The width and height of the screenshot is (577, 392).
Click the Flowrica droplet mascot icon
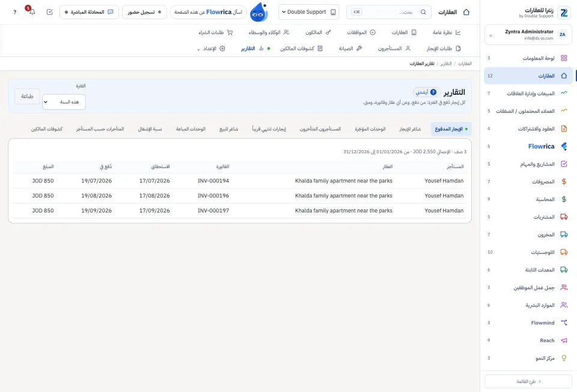258,12
